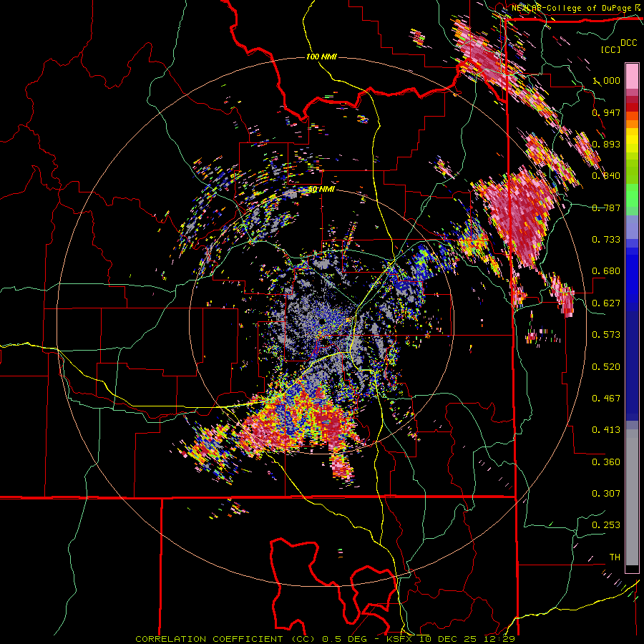Select the 0.733 legend value

click(606, 240)
